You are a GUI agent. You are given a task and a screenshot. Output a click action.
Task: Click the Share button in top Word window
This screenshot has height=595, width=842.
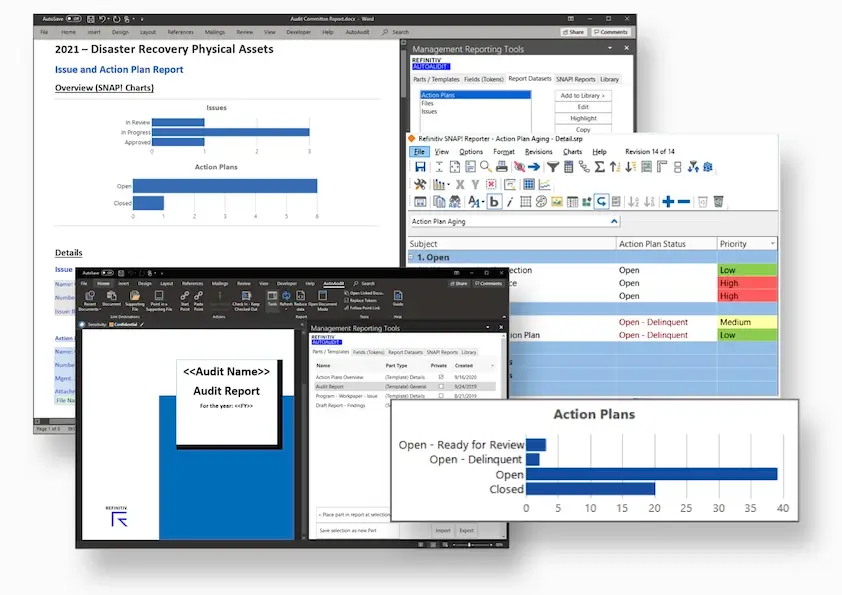click(x=574, y=32)
